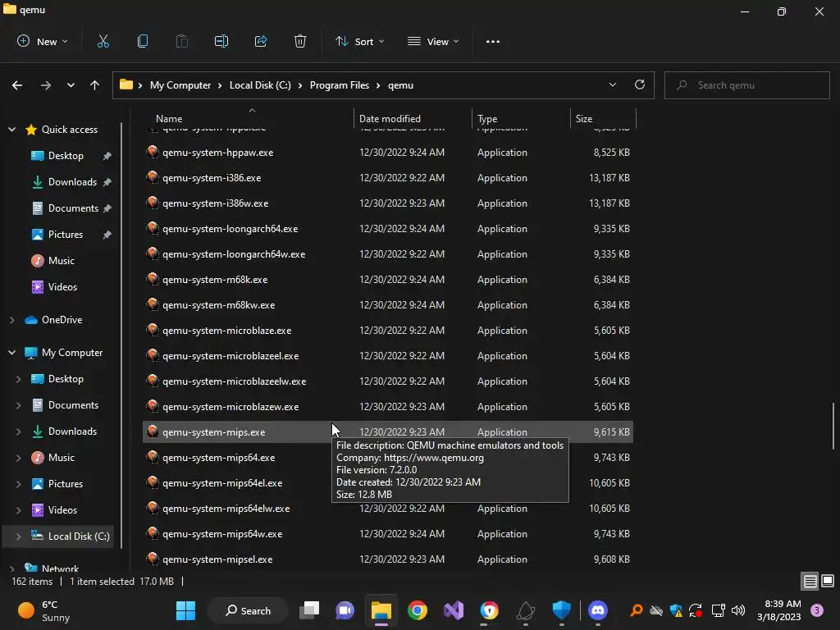Image resolution: width=840 pixels, height=630 pixels.
Task: Open the taskbar Search button
Action: (x=248, y=610)
